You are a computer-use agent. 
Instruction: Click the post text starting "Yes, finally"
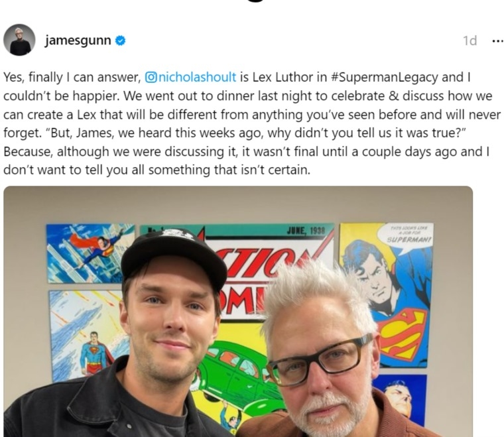[x=252, y=124]
